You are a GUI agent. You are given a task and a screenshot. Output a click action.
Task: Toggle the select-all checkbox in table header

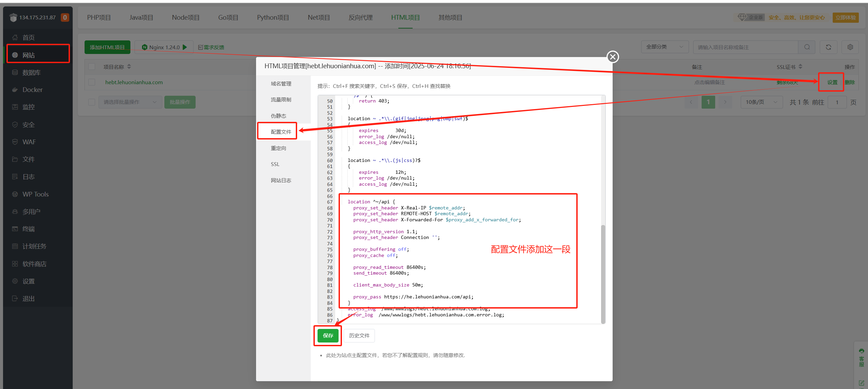click(x=92, y=67)
